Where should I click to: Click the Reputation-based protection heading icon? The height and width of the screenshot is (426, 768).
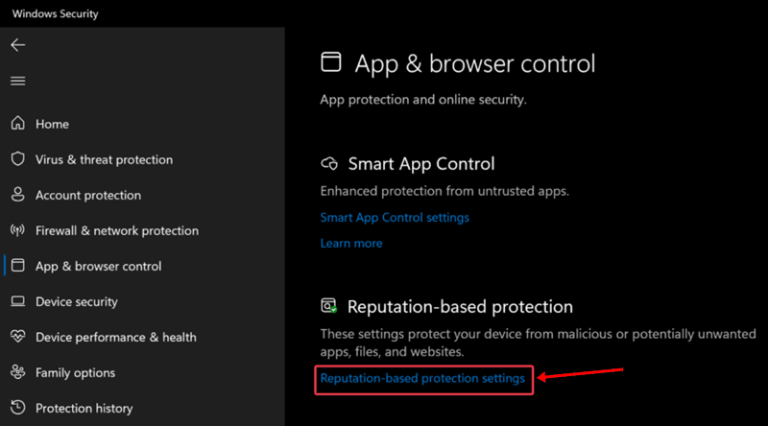(x=329, y=306)
